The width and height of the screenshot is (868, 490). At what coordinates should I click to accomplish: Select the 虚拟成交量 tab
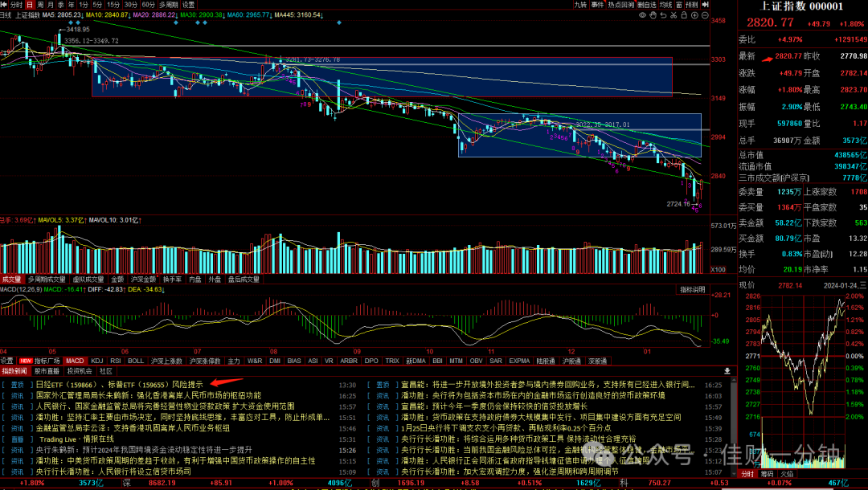(x=88, y=280)
